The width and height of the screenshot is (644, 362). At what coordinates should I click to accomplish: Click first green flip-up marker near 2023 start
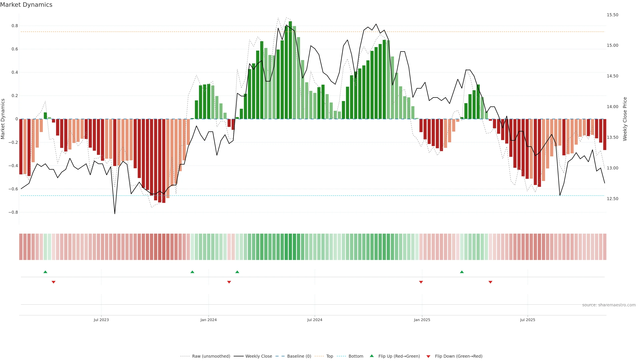point(45,272)
